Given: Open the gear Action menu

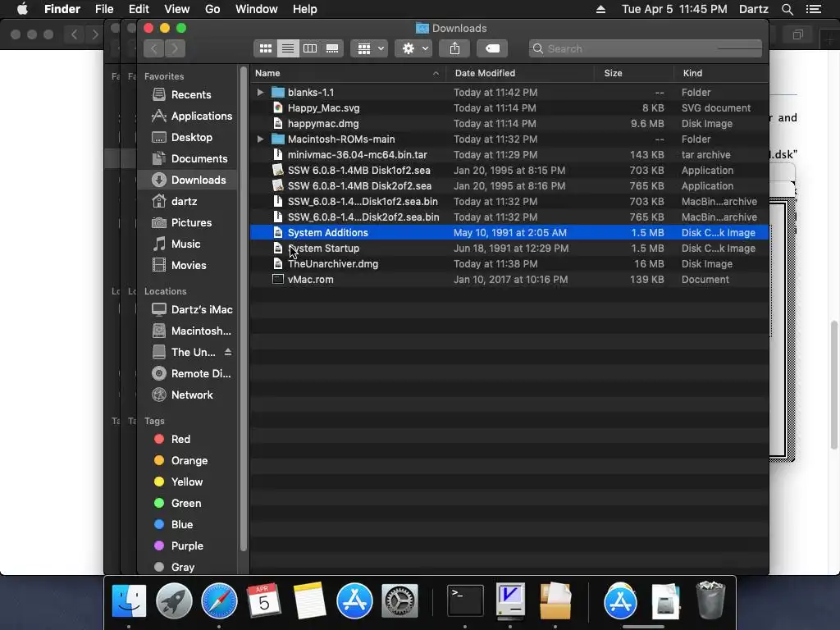Looking at the screenshot, I should [413, 48].
